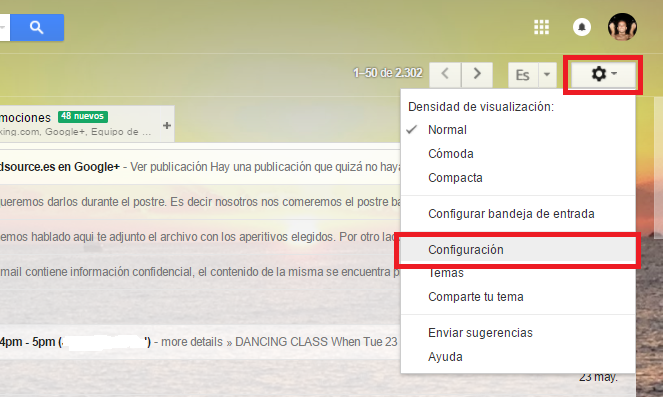Open the email mentioning durante el postre
663x397 pixels.
pyautogui.click(x=200, y=202)
